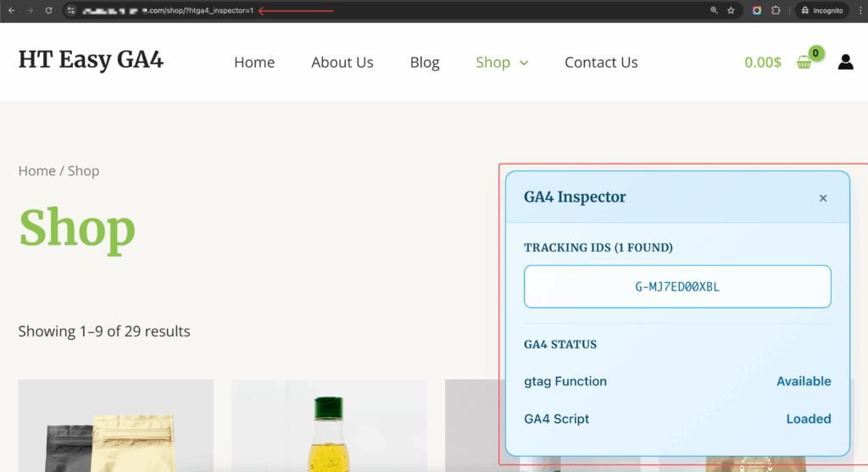Open the user account icon
This screenshot has width=868, height=472.
[845, 61]
